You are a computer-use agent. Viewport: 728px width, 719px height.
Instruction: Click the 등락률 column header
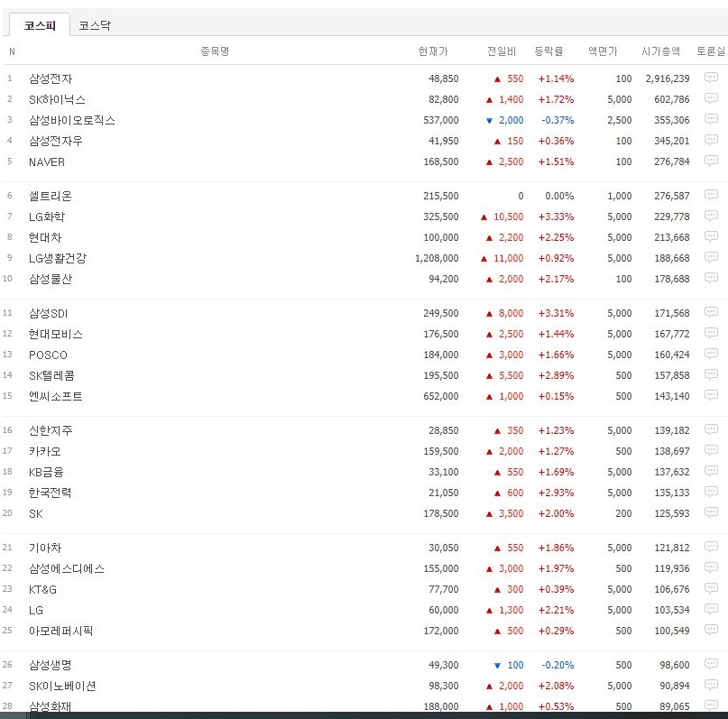(x=548, y=51)
